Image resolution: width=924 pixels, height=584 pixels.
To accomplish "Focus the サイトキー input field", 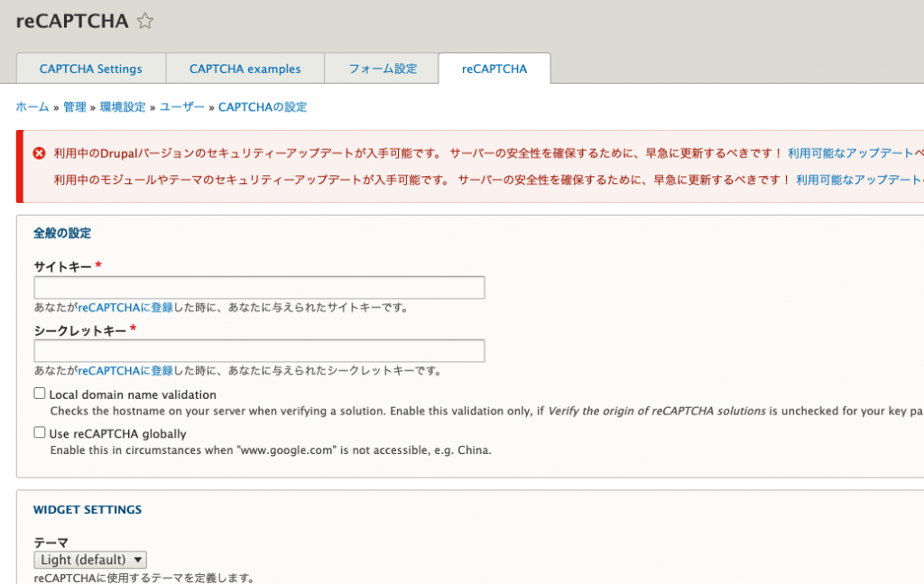I will point(259,288).
